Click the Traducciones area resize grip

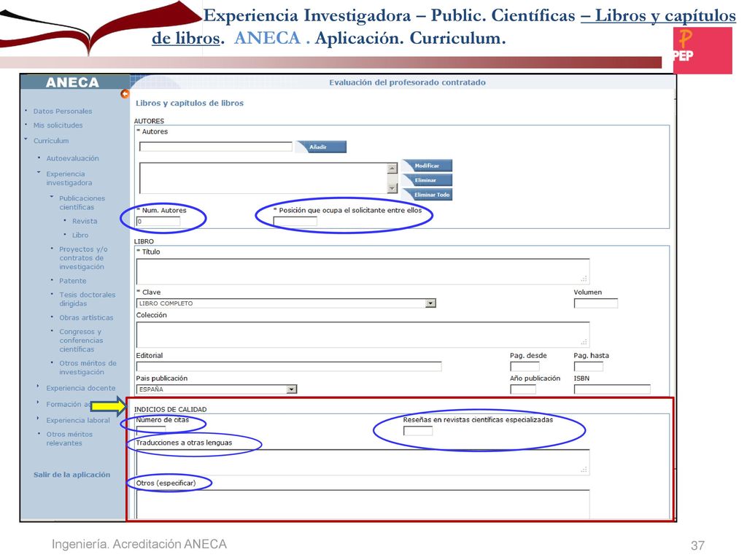[584, 470]
